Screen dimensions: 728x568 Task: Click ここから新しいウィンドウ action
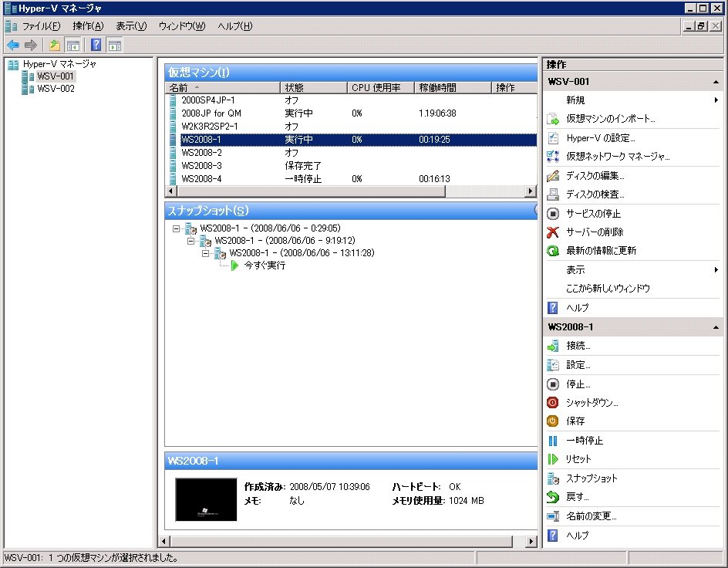pyautogui.click(x=608, y=289)
